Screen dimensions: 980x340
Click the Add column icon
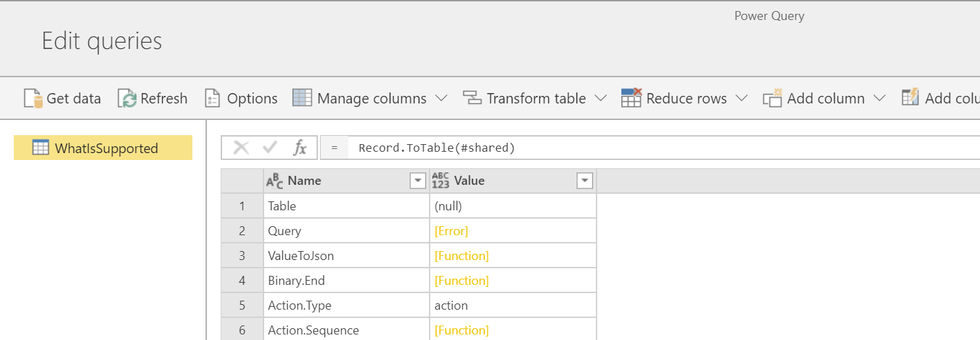tap(772, 99)
